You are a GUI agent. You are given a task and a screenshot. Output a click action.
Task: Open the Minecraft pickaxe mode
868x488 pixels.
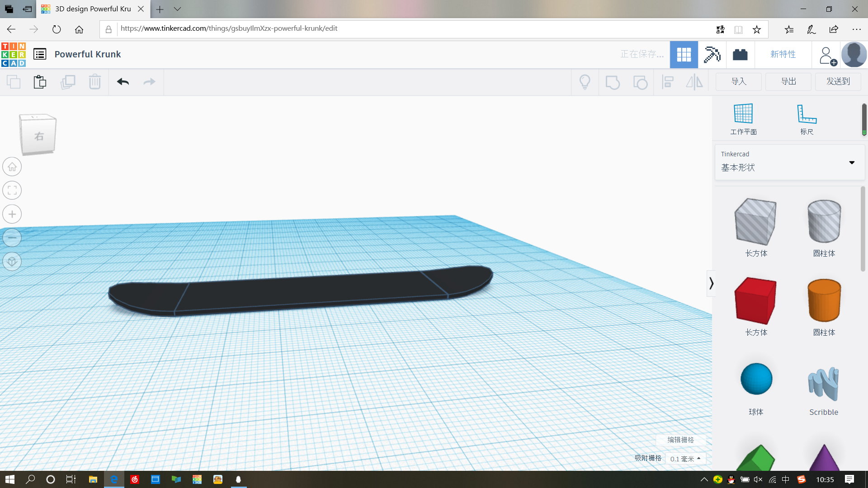(x=712, y=54)
